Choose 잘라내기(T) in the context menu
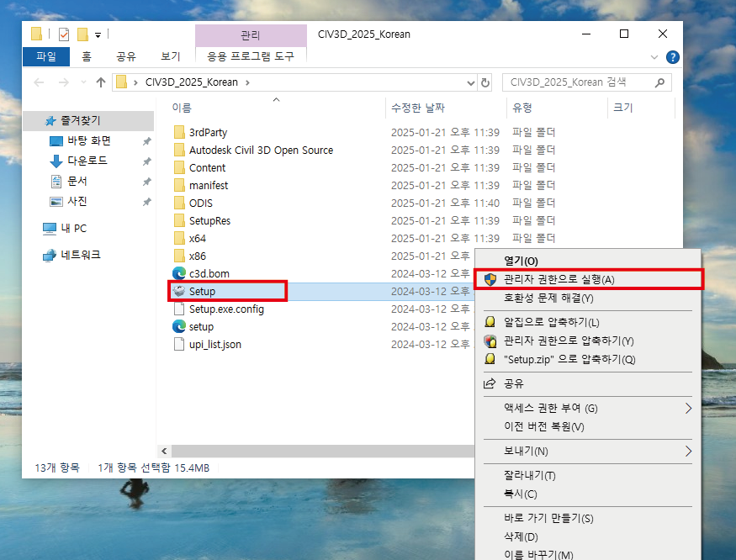The height and width of the screenshot is (560, 736). tap(529, 476)
